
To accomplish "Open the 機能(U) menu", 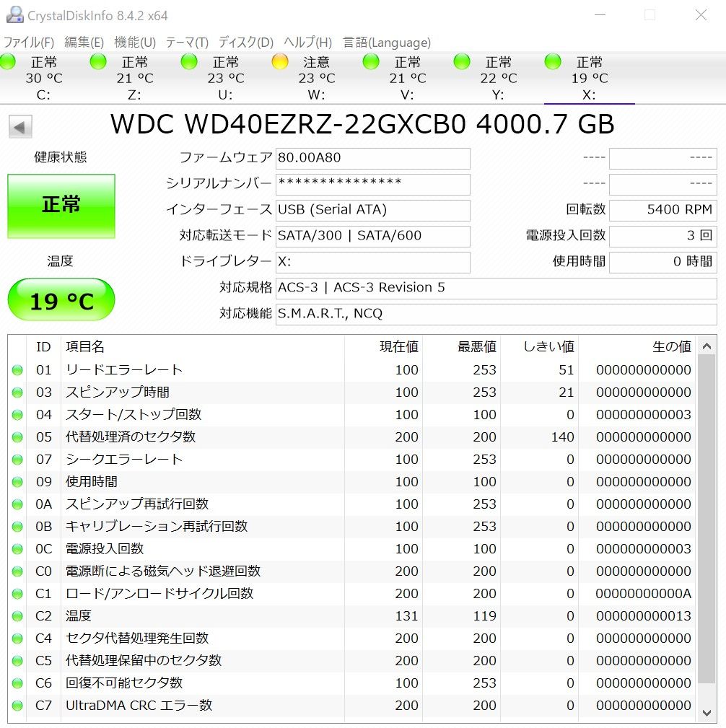I will click(x=135, y=43).
